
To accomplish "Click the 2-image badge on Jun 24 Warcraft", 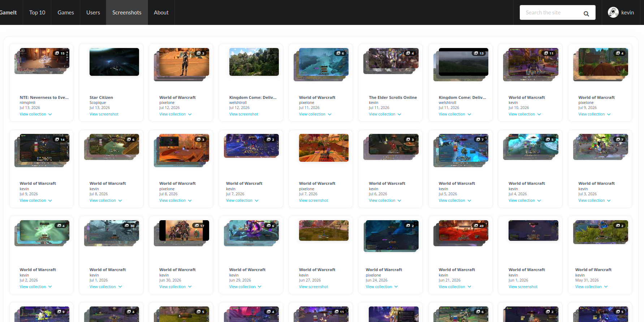I will (410, 226).
